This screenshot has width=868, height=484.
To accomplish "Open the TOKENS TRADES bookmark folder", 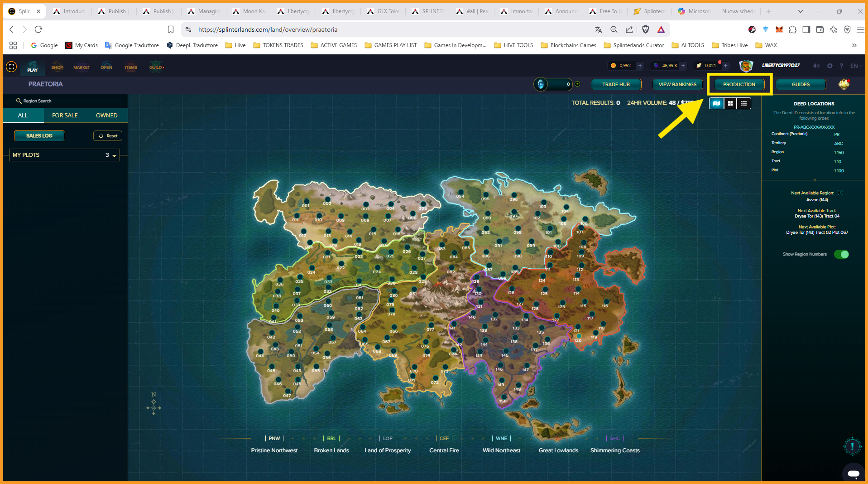I will point(278,45).
